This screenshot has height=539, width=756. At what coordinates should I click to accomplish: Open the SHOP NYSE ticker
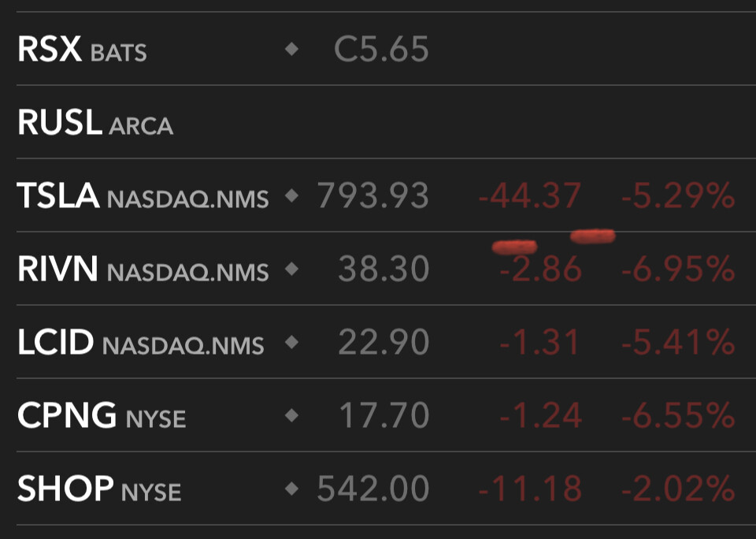tap(99, 489)
